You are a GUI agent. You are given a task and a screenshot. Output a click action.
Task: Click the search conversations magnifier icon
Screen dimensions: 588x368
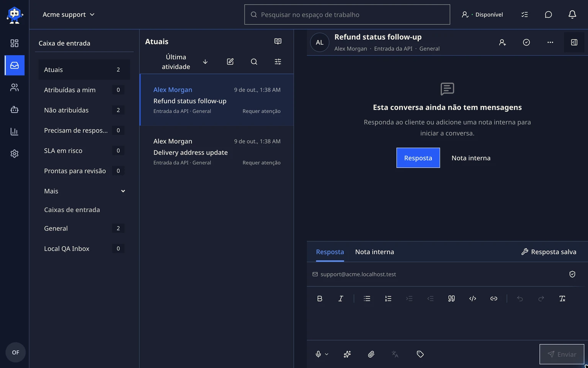point(254,62)
